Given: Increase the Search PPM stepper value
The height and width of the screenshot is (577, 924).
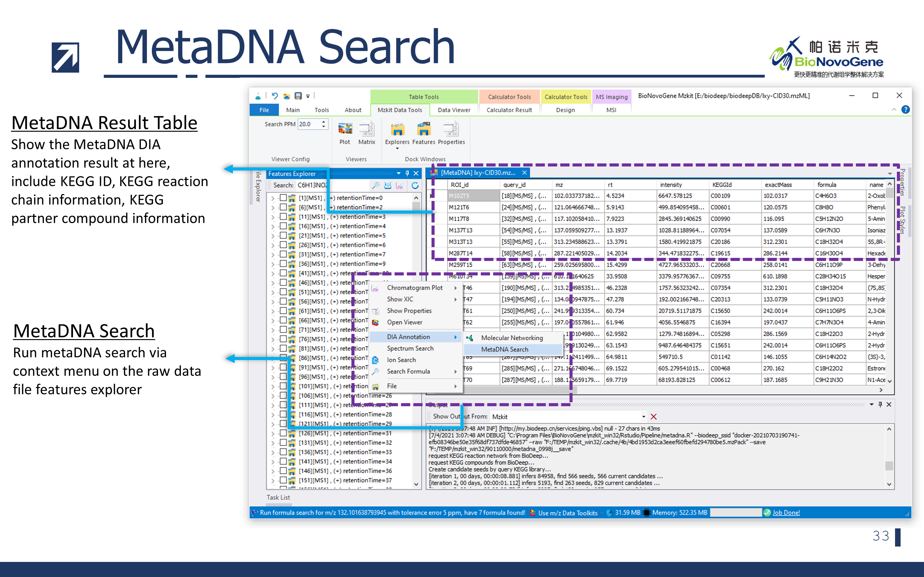Looking at the screenshot, I should point(324,122).
